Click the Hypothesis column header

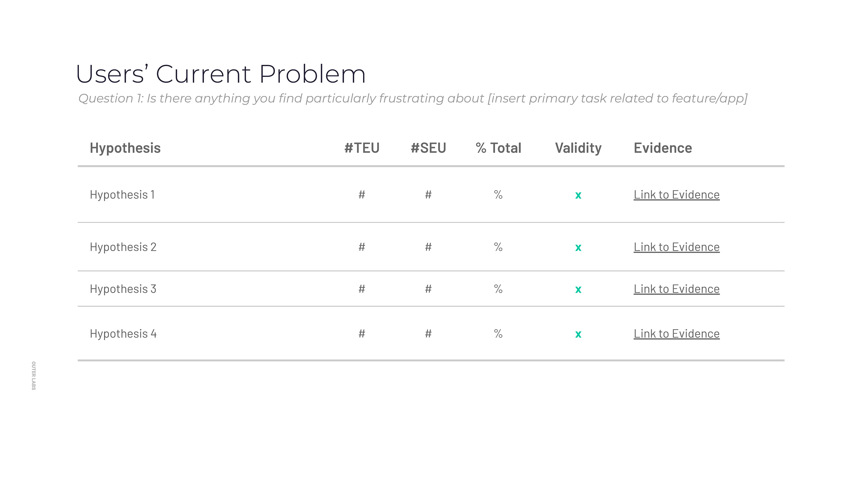click(125, 148)
